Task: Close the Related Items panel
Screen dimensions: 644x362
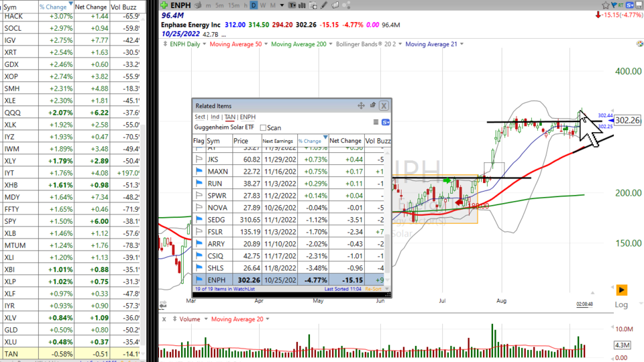Action: pyautogui.click(x=384, y=105)
